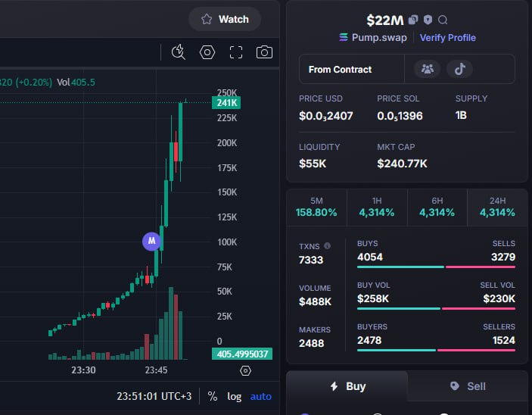This screenshot has width=532, height=415.
Task: Click the search magnifier icon near $22M
Action: (x=443, y=20)
